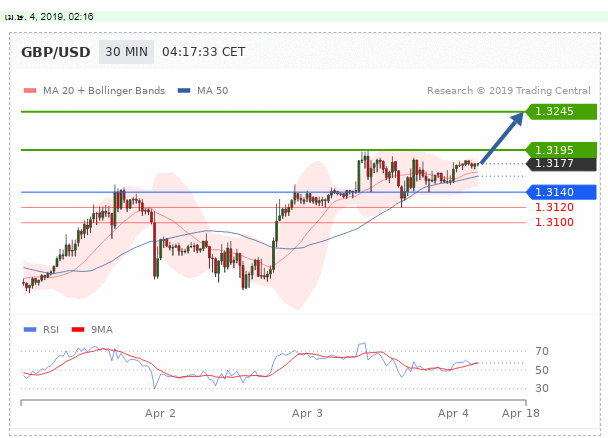Click the 9MA legend label
Screen dimensions: 608x438
(102, 330)
